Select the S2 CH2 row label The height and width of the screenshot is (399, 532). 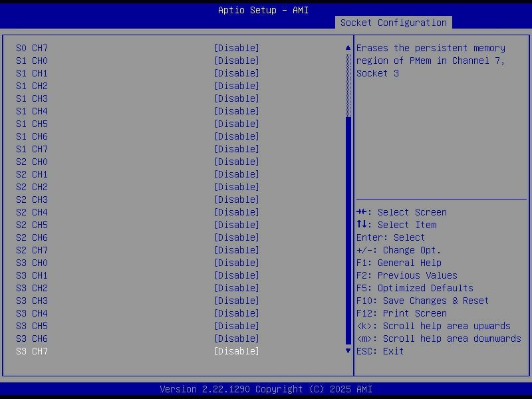[32, 187]
